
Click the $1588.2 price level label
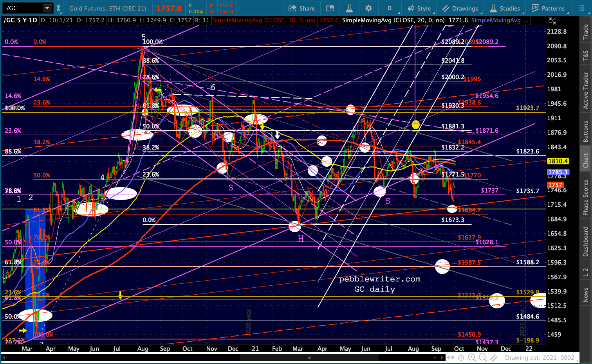[527, 262]
